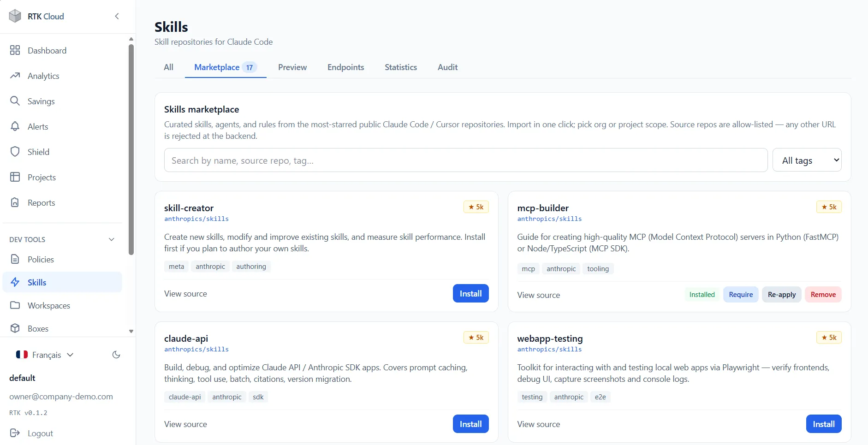Switch to the Audit tab
This screenshot has height=445, width=868.
coord(448,67)
